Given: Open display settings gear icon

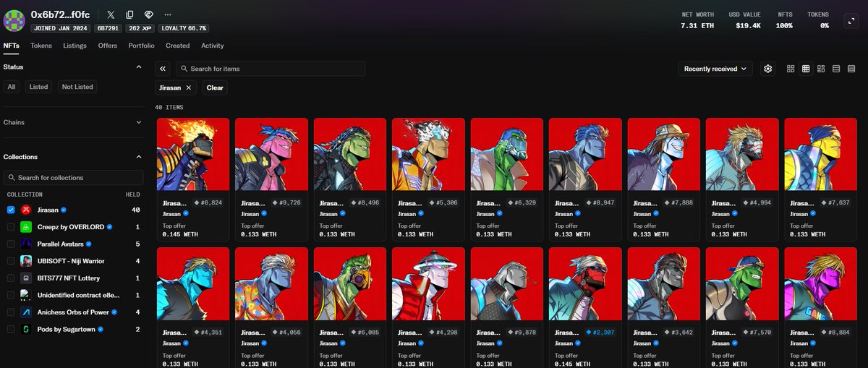Looking at the screenshot, I should tap(768, 69).
